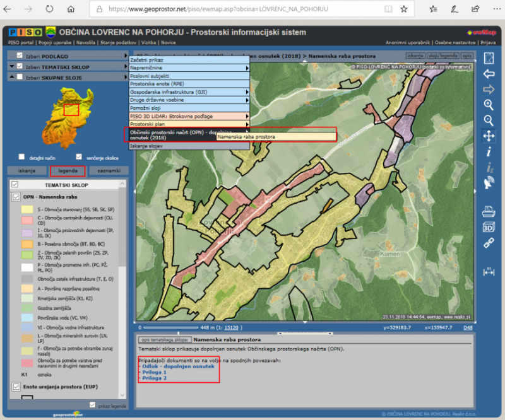Open the 'Priloga 1' document link
Screen dimensions: 505x420
[x=154, y=372]
